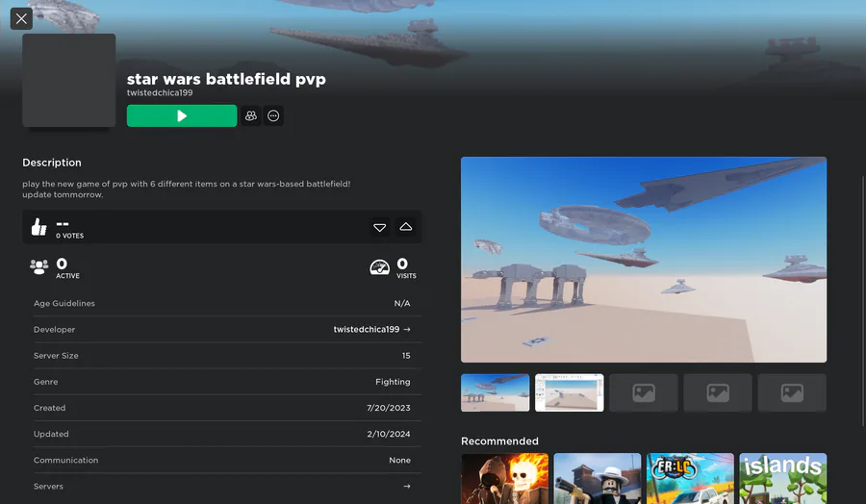
Task: Click the Genre value Fighting
Action: 393,382
